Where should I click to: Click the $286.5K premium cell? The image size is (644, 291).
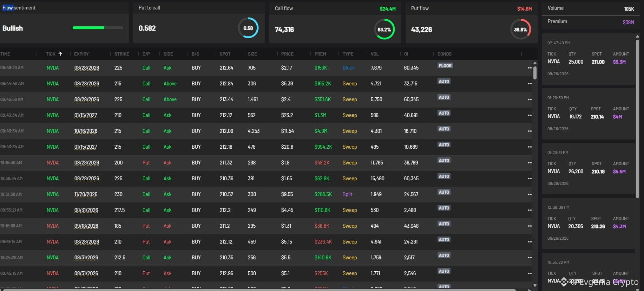click(323, 194)
